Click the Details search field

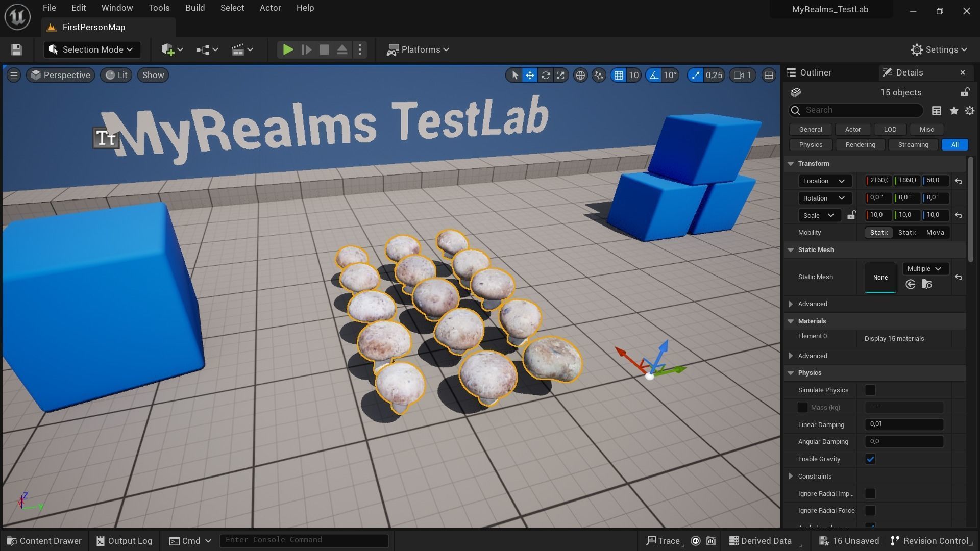tap(862, 110)
